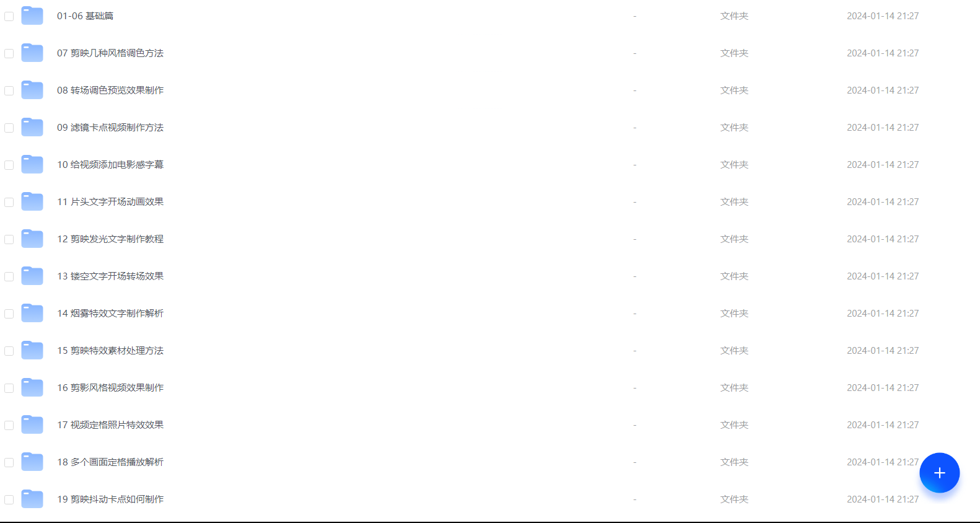Click folder icon for 15 剪映特效素材处理方法
This screenshot has width=980, height=523.
32,351
